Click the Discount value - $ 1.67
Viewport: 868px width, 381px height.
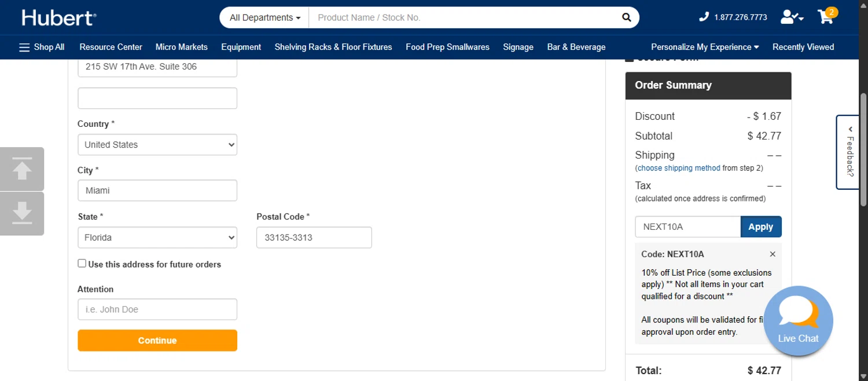[764, 116]
